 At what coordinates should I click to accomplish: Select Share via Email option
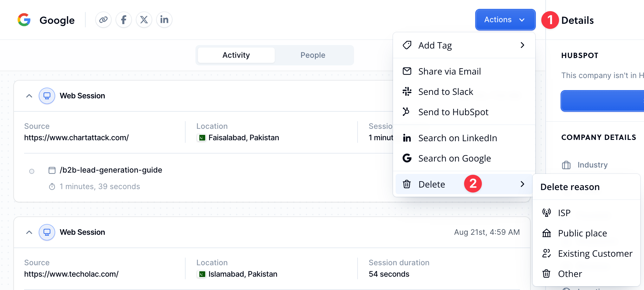(464, 71)
